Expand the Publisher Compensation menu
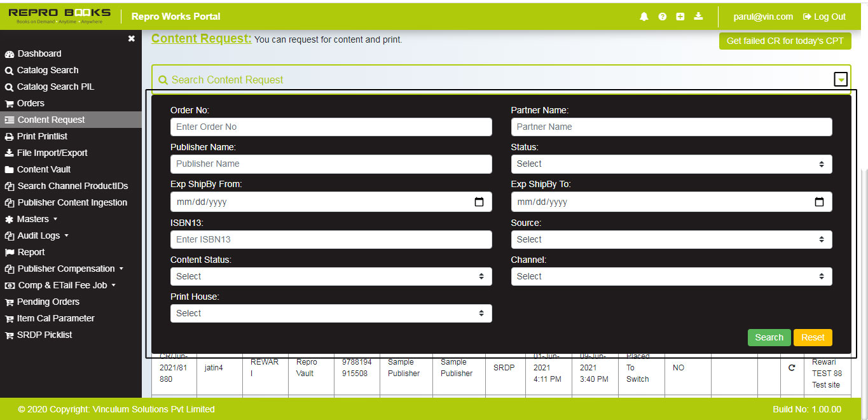The image size is (868, 420). point(64,269)
